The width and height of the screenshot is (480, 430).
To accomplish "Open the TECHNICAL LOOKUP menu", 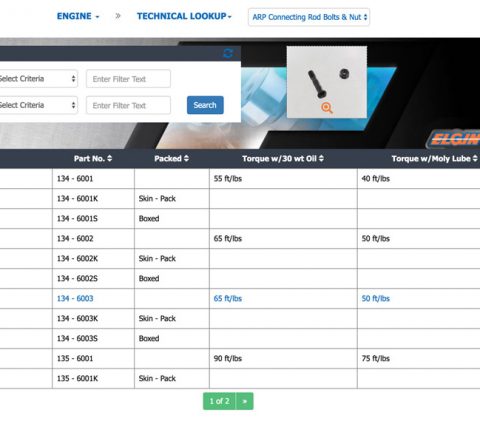I will point(184,16).
